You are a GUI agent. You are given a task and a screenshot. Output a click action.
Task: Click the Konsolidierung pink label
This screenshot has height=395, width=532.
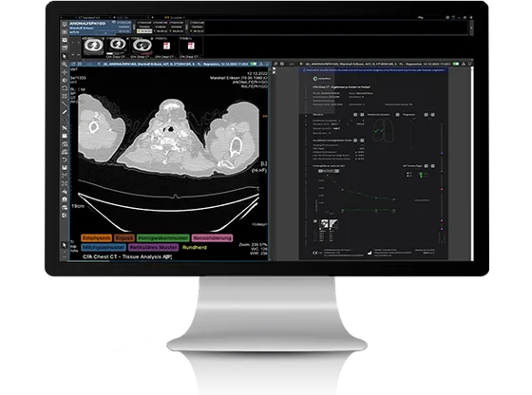tap(212, 238)
